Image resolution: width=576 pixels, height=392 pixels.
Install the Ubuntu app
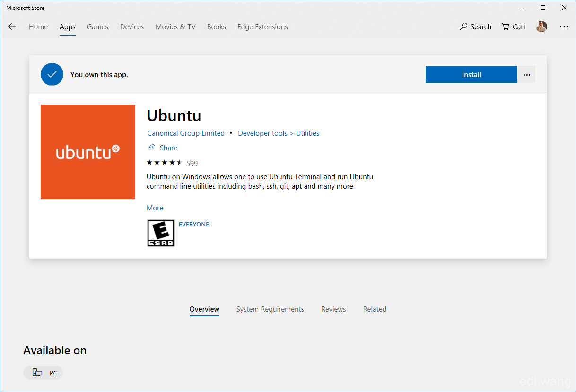coord(471,75)
